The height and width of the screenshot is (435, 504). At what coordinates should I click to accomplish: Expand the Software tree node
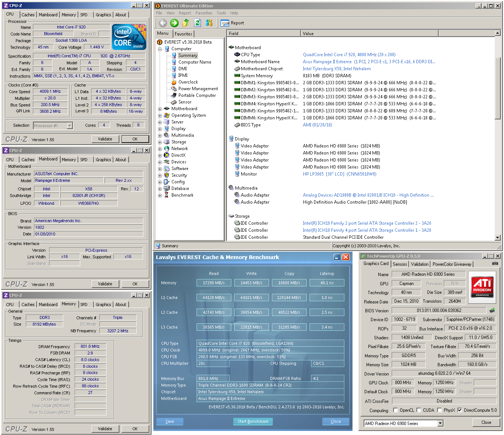tap(160, 169)
